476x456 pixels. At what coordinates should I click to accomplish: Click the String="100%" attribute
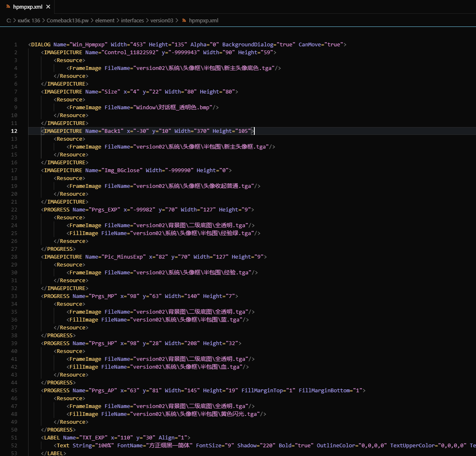pos(93,445)
